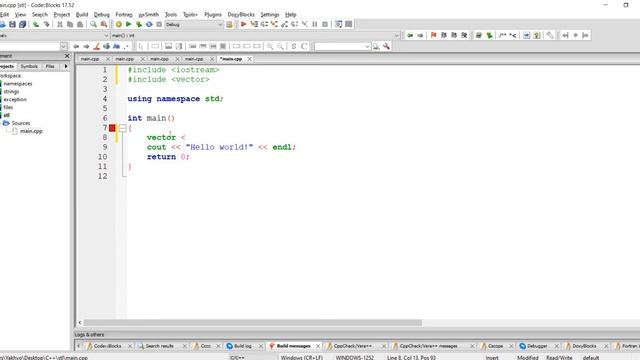640x360 pixels.
Task: Click the green Run arrow icon
Action: (x=129, y=24)
